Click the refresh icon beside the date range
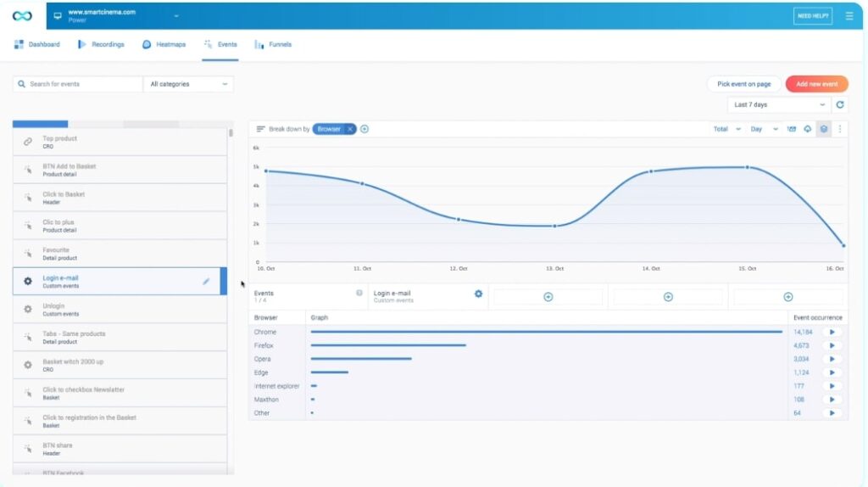Image resolution: width=868 pixels, height=487 pixels. click(840, 105)
